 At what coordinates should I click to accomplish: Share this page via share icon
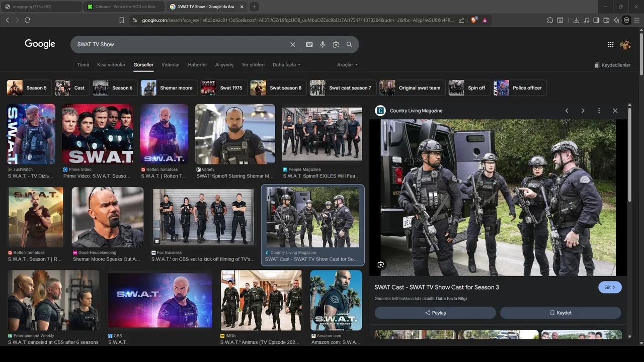461,20
